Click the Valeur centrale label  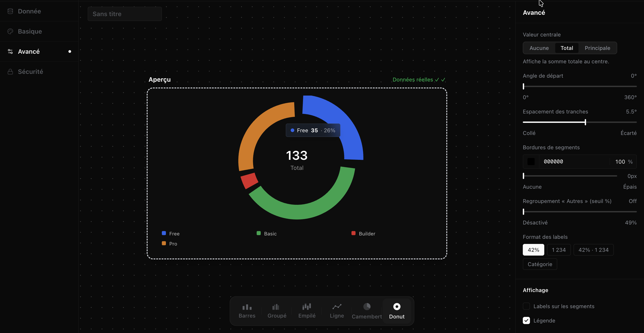pyautogui.click(x=542, y=34)
